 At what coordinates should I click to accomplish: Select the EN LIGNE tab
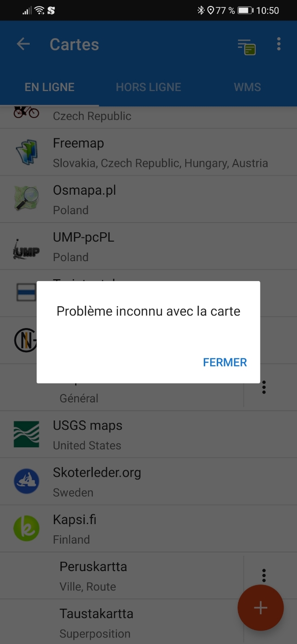[x=50, y=87]
